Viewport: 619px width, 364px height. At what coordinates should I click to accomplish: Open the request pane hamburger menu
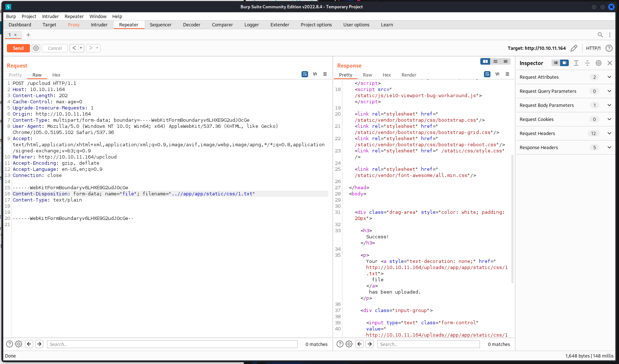[325, 74]
